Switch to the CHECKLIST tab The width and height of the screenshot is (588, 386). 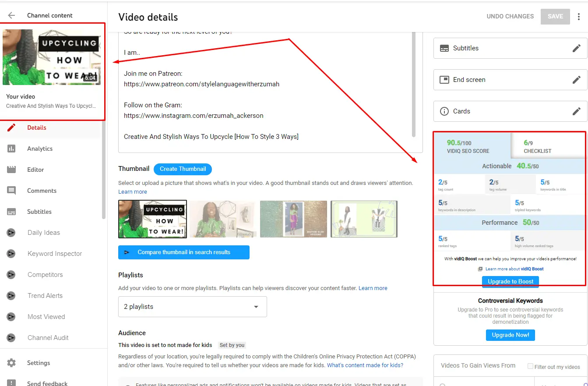[548, 146]
